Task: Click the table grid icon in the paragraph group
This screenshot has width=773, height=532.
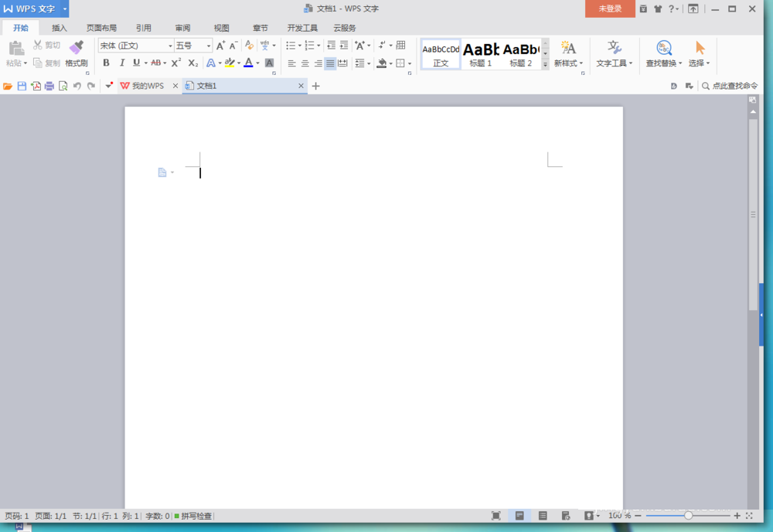Action: pyautogui.click(x=400, y=46)
